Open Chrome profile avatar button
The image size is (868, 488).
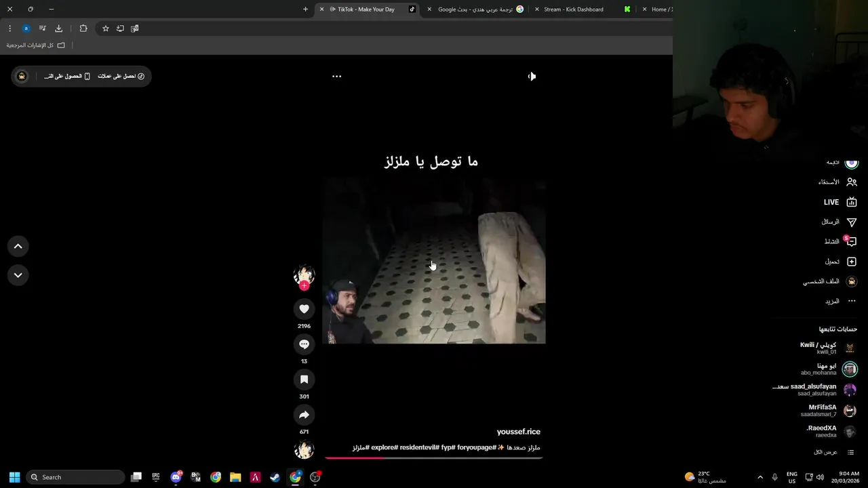(26, 28)
